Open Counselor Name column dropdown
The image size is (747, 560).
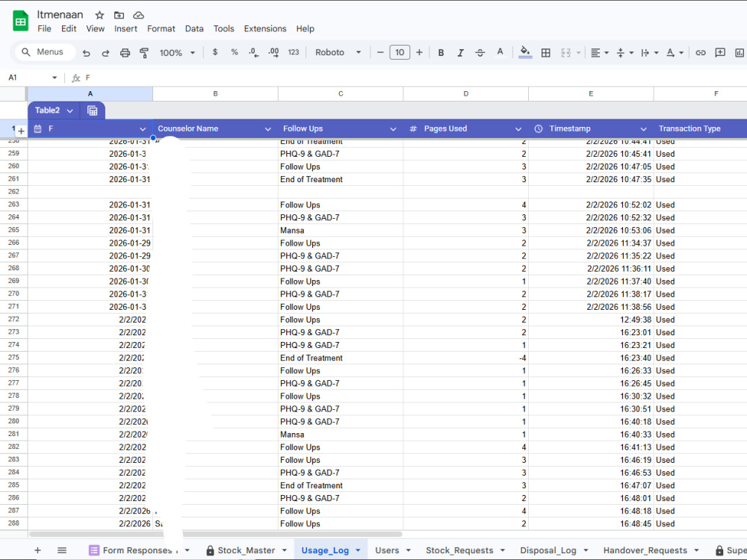[267, 129]
